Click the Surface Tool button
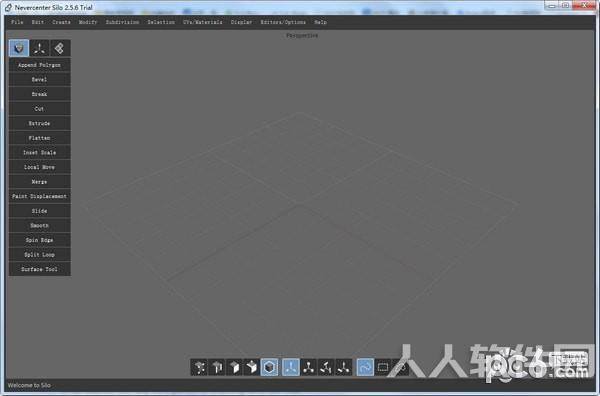Screen dimensions: 600x396 (39, 269)
